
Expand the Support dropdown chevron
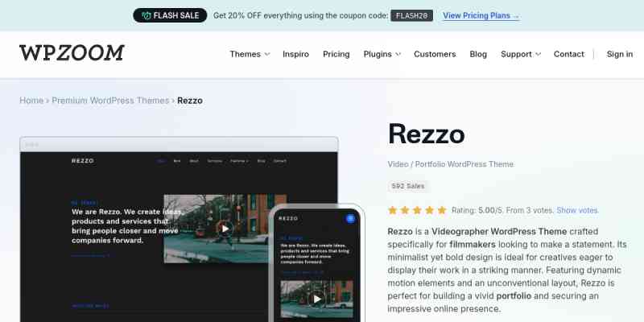click(x=538, y=54)
